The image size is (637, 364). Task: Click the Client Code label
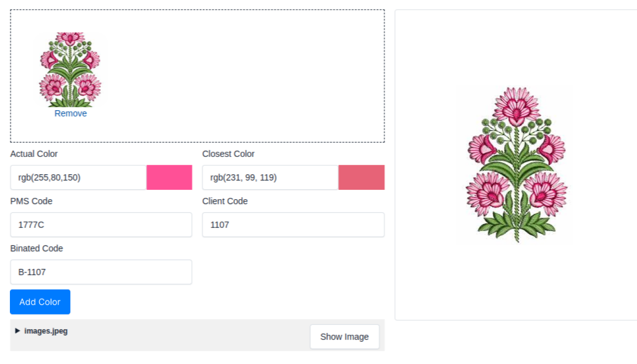coord(225,201)
